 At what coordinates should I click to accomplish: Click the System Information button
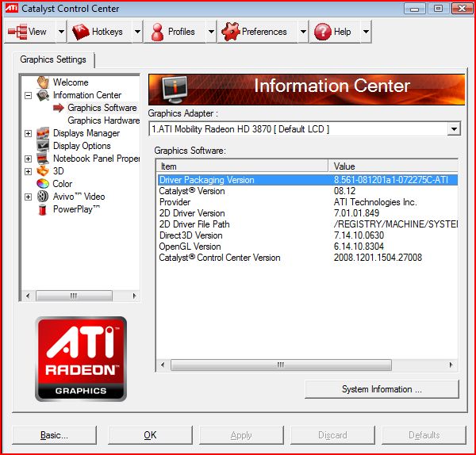(x=382, y=389)
